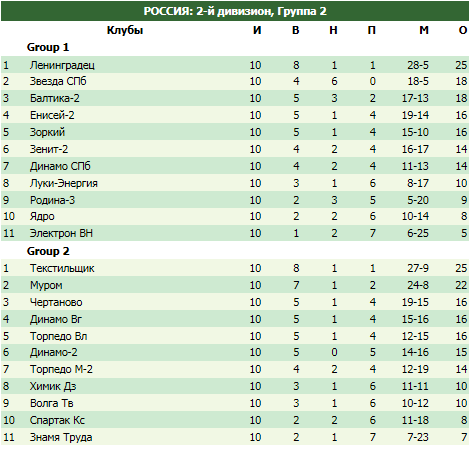This screenshot has width=471, height=449.
Task: Select the Group 1 section heading
Action: point(48,47)
